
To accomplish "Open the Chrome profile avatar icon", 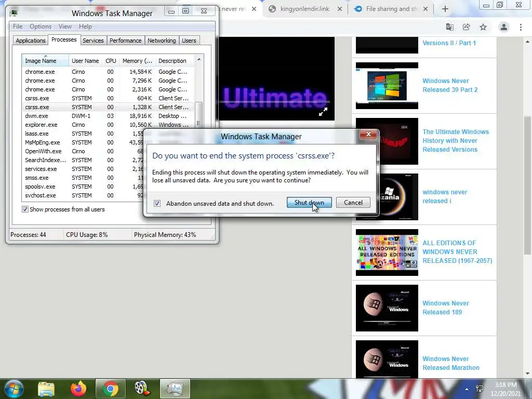I will pos(504,27).
